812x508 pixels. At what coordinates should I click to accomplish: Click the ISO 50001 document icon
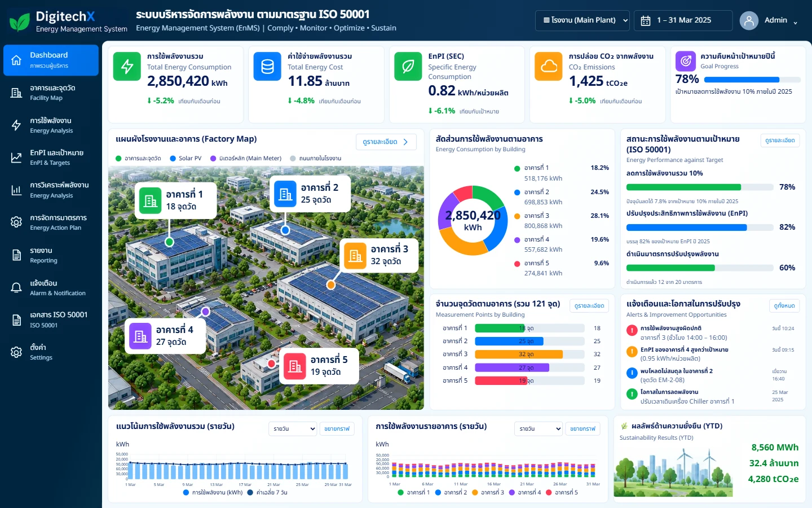tap(16, 320)
